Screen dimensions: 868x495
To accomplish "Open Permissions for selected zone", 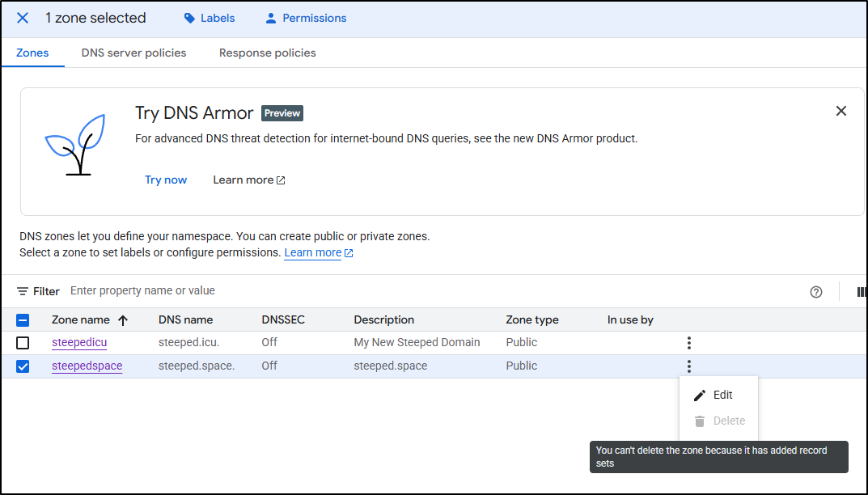I will click(306, 18).
